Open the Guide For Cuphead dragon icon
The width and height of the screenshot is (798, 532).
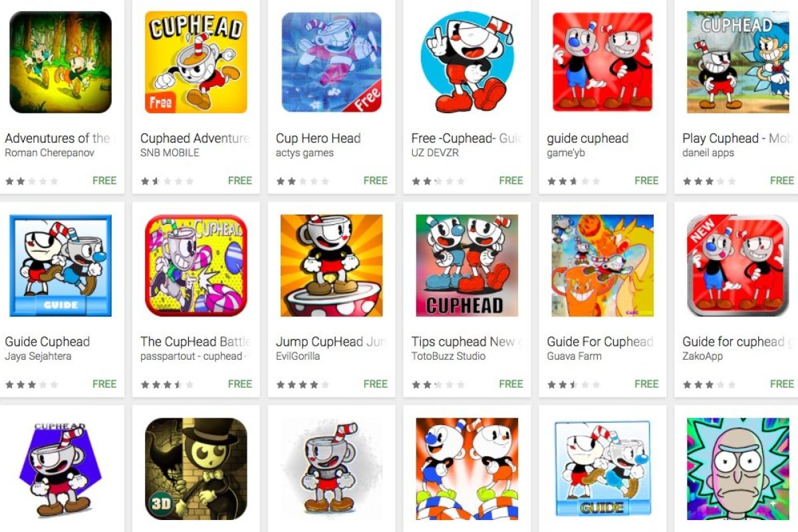pos(602,265)
